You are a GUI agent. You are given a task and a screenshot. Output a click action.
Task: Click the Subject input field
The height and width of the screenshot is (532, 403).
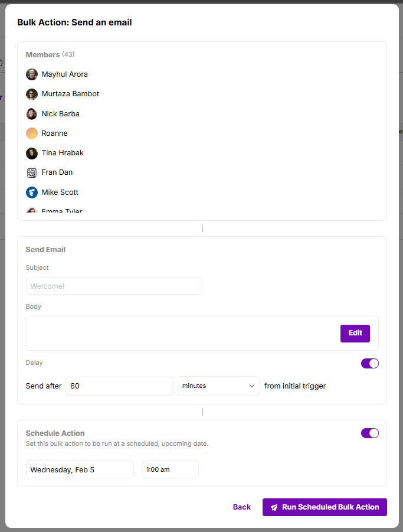(114, 286)
